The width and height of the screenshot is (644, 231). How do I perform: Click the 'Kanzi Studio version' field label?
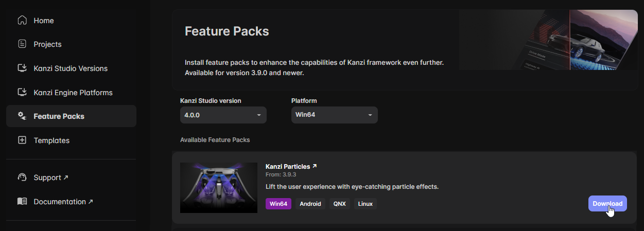coord(211,101)
